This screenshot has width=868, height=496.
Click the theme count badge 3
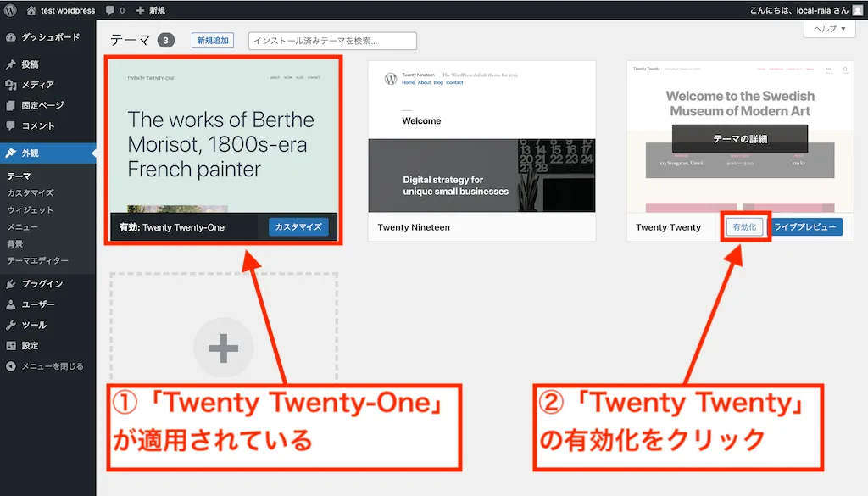click(165, 41)
